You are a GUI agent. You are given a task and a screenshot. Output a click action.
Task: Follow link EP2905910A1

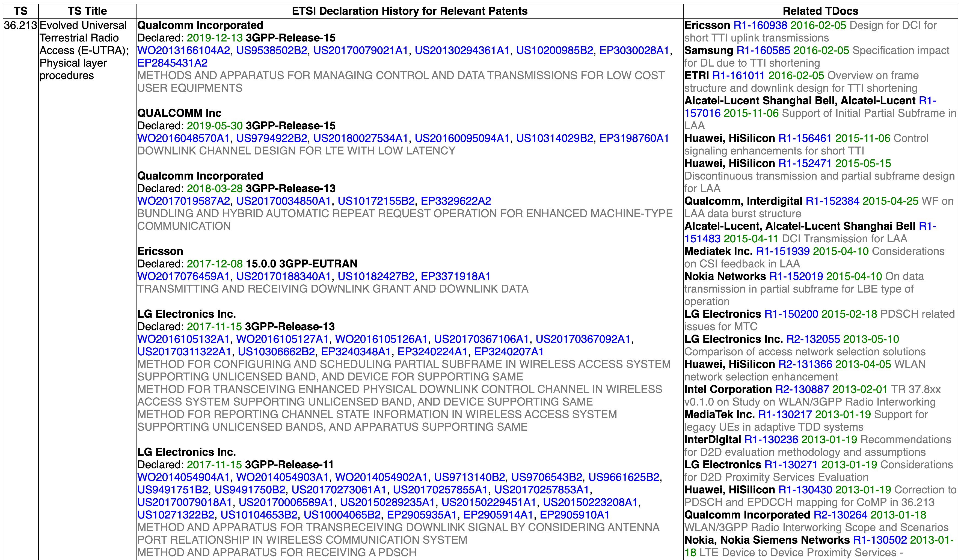[x=575, y=515]
